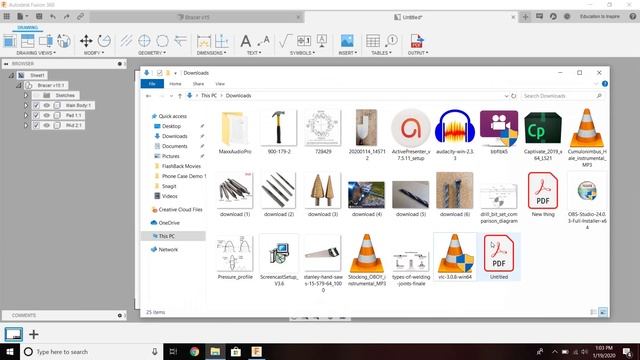Click the Save icon in Fusion 360

pyautogui.click(x=39, y=16)
